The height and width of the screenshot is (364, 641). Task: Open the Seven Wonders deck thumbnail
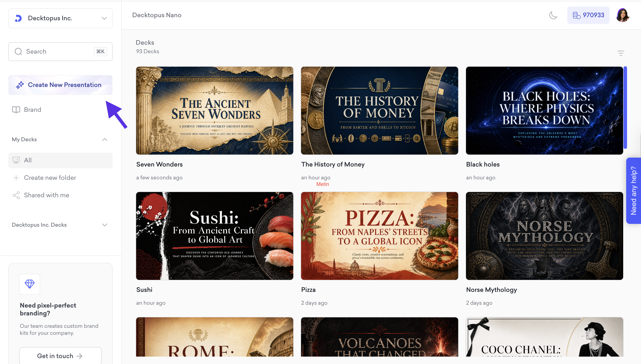[214, 111]
